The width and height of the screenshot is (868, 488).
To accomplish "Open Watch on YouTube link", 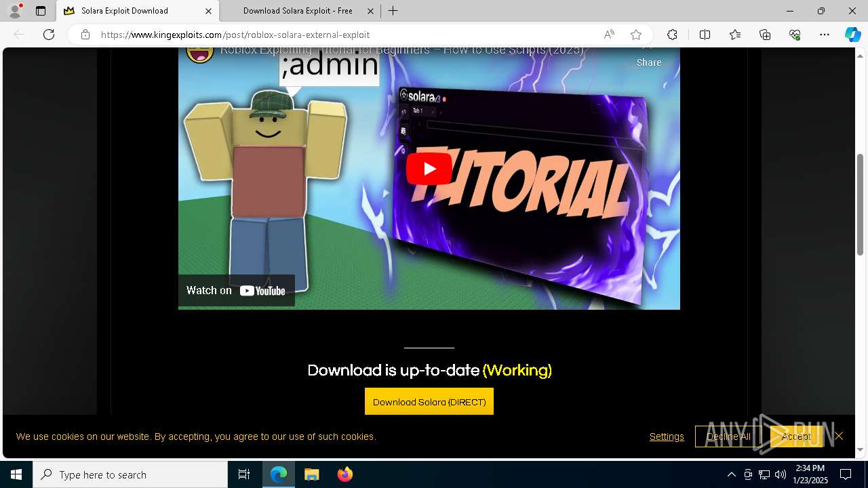I will [x=236, y=290].
